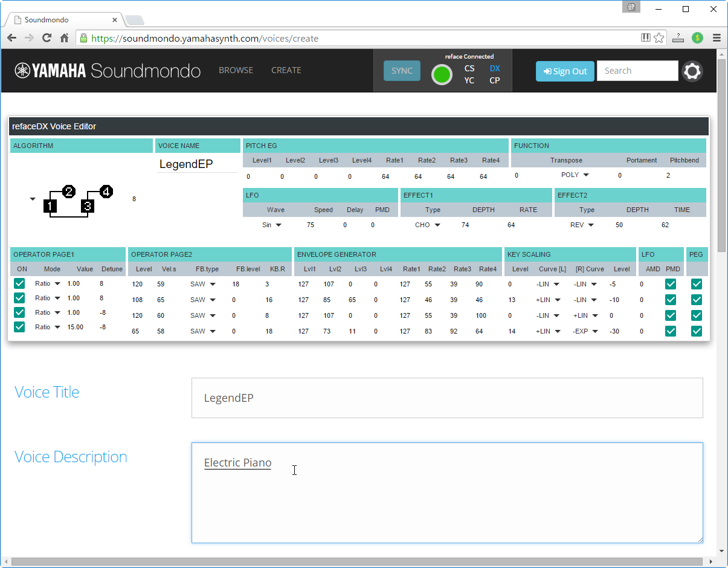The height and width of the screenshot is (568, 728).
Task: Open the -EXP right curve dropdown
Action: [585, 331]
